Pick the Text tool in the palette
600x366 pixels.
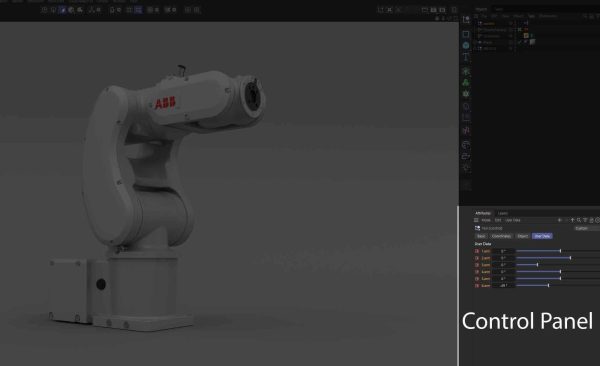[x=466, y=57]
